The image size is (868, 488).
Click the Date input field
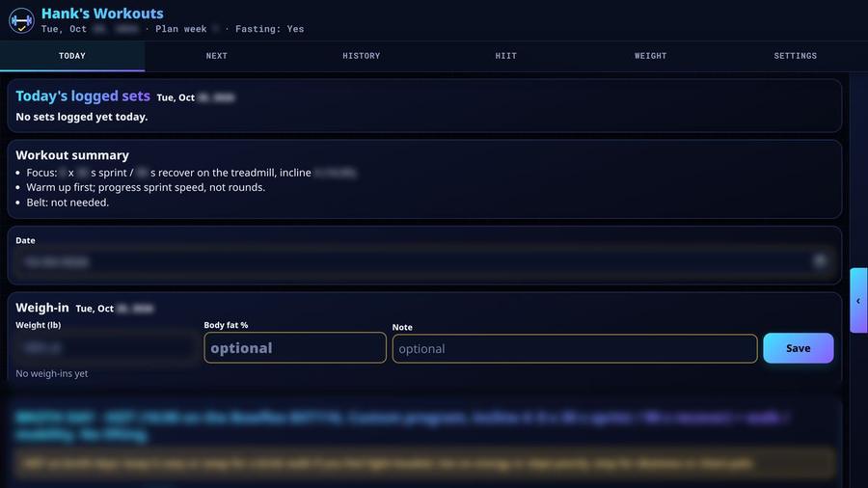(424, 261)
